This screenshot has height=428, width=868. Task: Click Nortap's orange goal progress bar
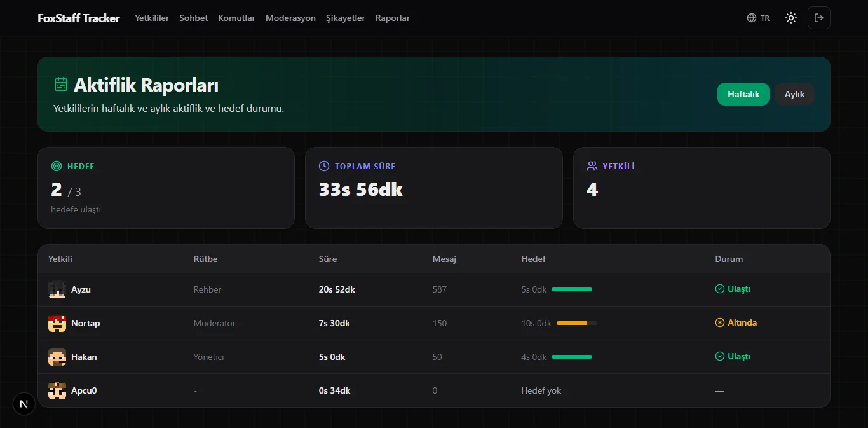click(577, 323)
